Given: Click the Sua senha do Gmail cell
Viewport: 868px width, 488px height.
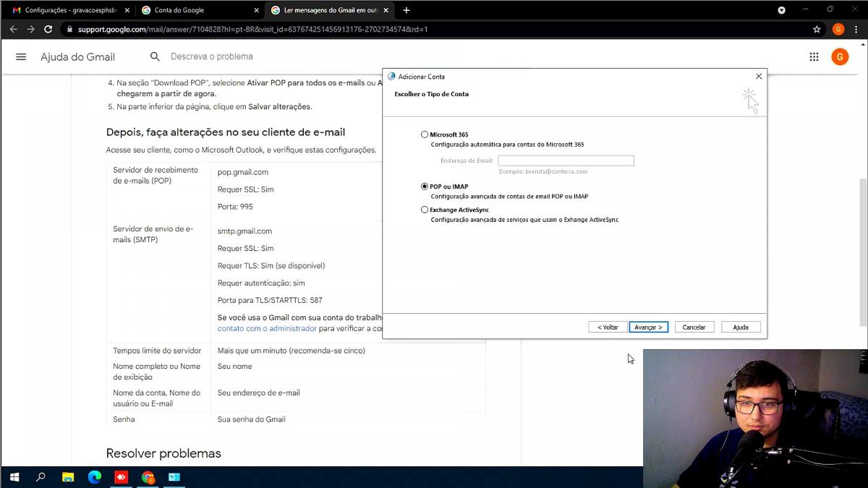Looking at the screenshot, I should (252, 419).
